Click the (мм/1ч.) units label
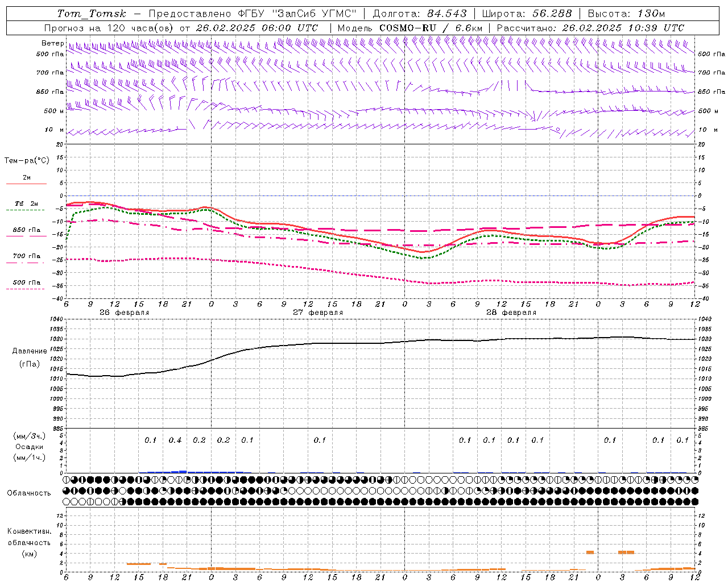Screen dimensions: 728x582 coord(30,458)
